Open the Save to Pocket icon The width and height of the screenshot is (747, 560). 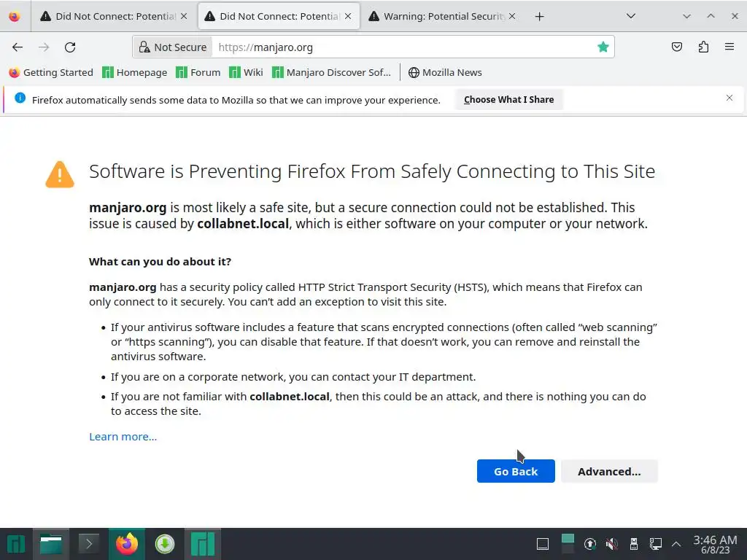[677, 47]
